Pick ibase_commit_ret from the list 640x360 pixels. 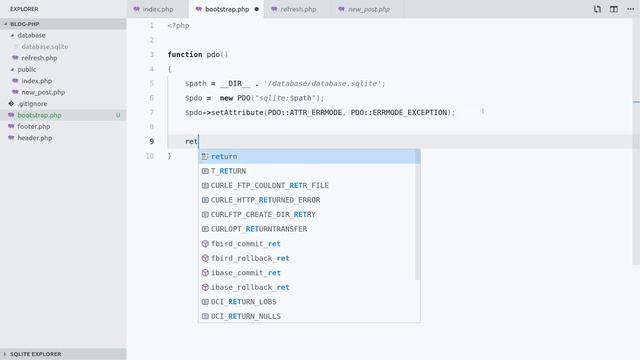coord(309,273)
